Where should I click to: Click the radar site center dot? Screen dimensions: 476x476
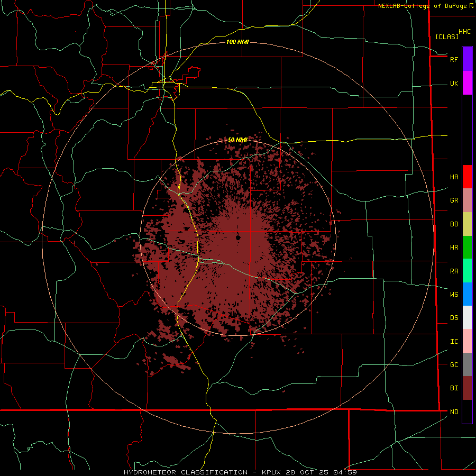pos(238,237)
